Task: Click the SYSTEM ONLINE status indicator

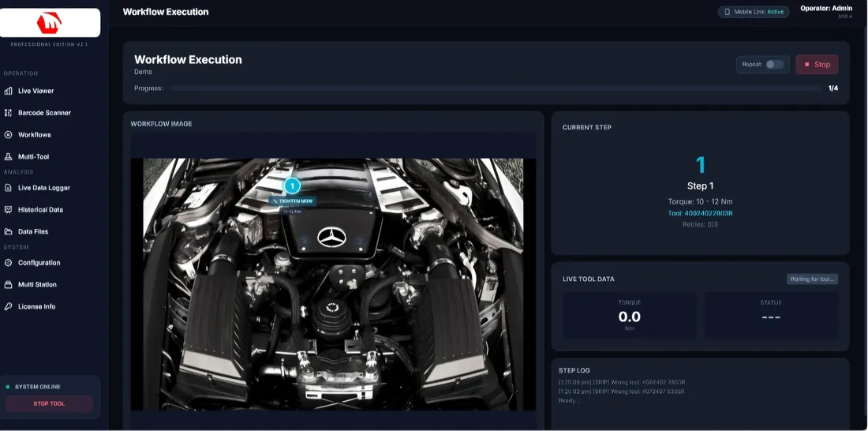Action: coord(33,387)
